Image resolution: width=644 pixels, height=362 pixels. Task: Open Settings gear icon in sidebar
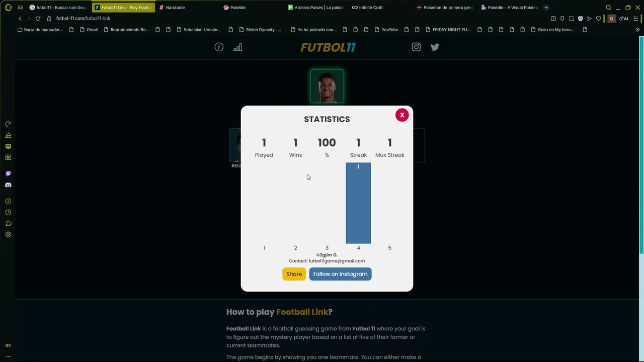8,234
